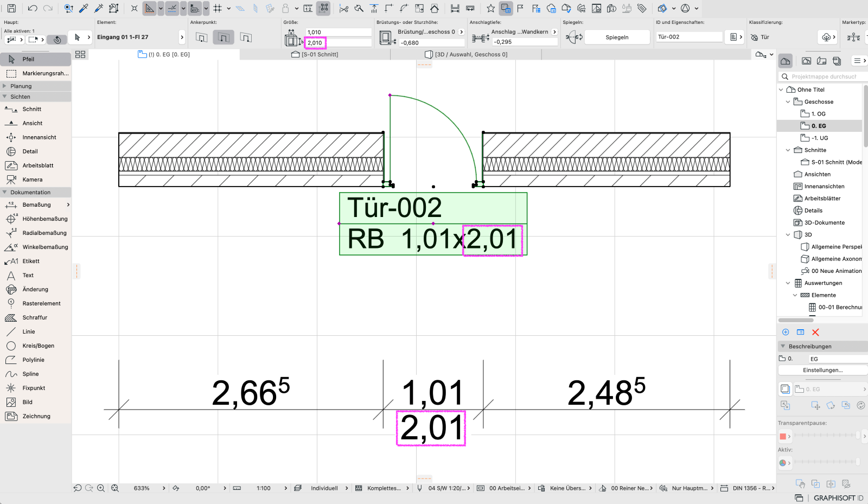This screenshot has width=868, height=504.
Task: Click the door width field 1,010
Action: point(339,32)
